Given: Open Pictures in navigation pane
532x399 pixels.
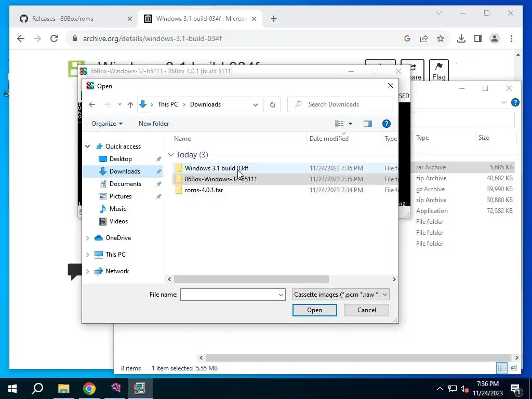Looking at the screenshot, I should 121,196.
